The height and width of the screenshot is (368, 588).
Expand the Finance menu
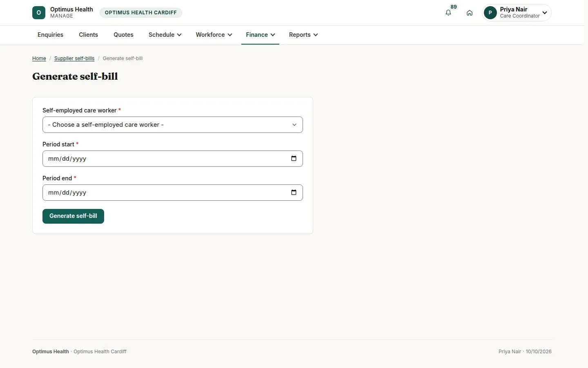(261, 35)
